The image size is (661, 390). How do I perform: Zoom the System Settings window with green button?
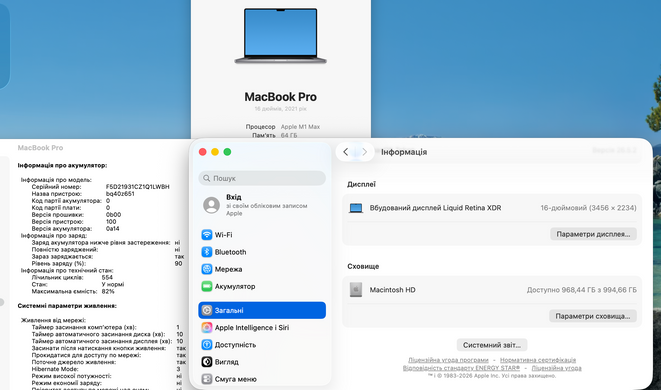(227, 152)
